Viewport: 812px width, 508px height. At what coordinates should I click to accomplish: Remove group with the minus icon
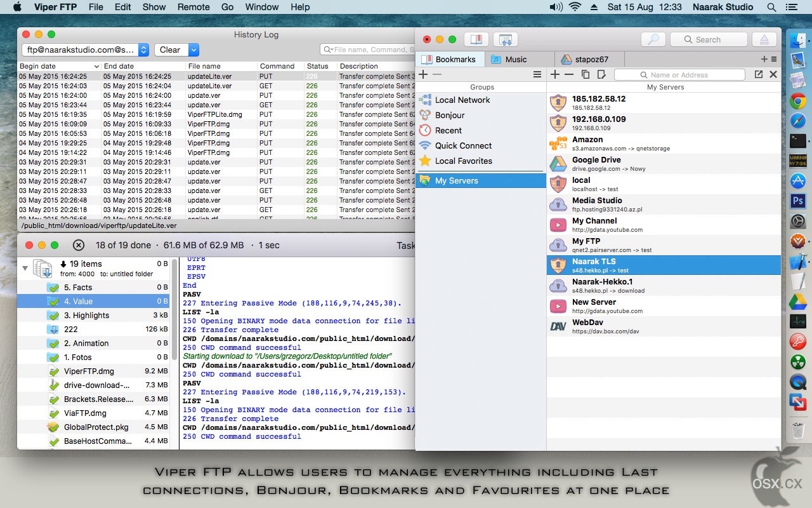[x=437, y=74]
